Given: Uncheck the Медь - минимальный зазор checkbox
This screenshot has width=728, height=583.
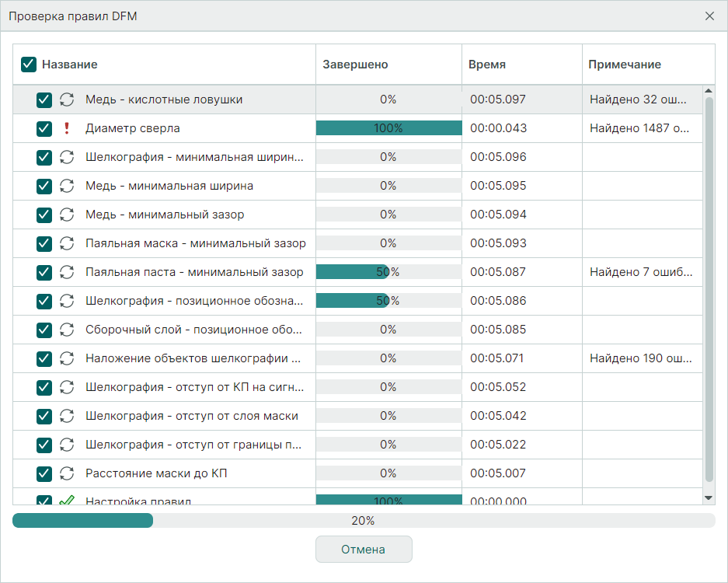Looking at the screenshot, I should pyautogui.click(x=44, y=215).
